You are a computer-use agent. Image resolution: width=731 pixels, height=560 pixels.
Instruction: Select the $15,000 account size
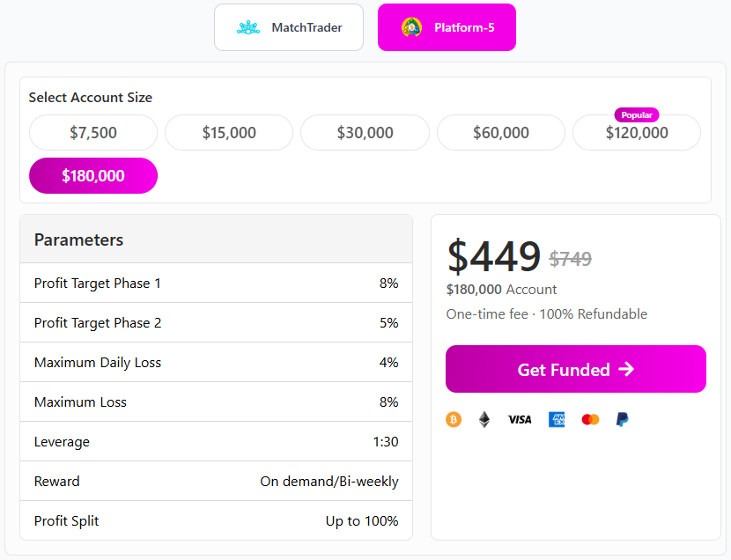(229, 133)
